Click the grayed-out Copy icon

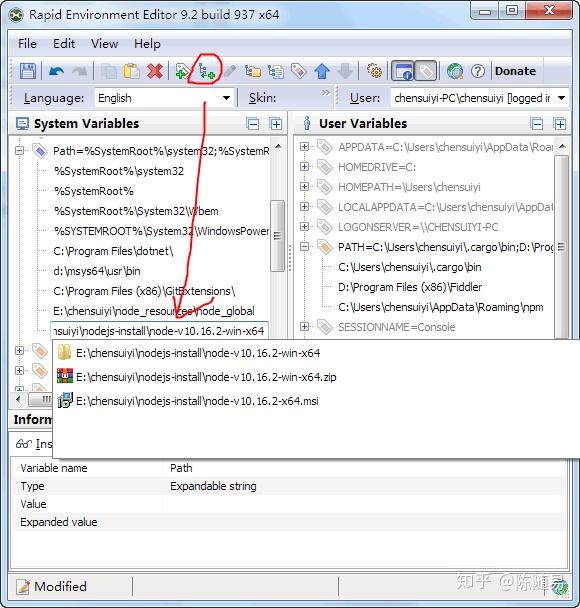(x=109, y=71)
